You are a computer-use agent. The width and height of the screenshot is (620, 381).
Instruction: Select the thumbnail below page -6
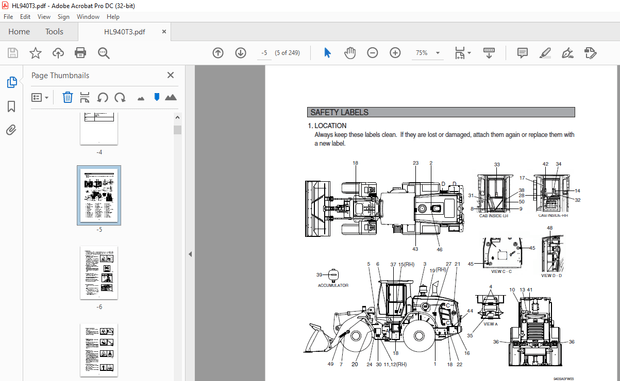tap(99, 350)
